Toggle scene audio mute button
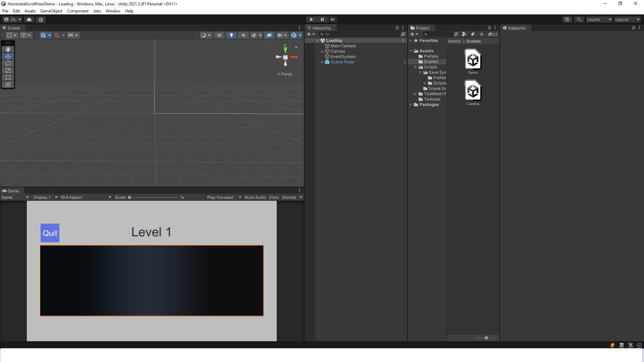644x362 pixels. (x=244, y=35)
